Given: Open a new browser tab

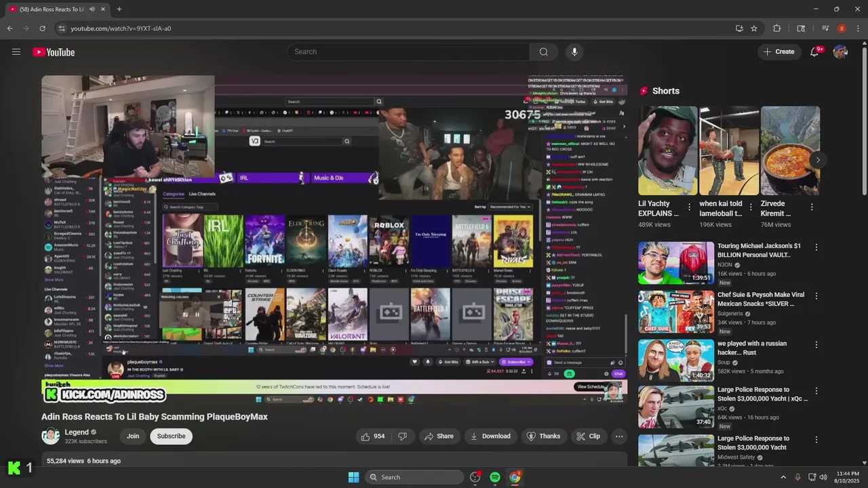Looking at the screenshot, I should (119, 9).
